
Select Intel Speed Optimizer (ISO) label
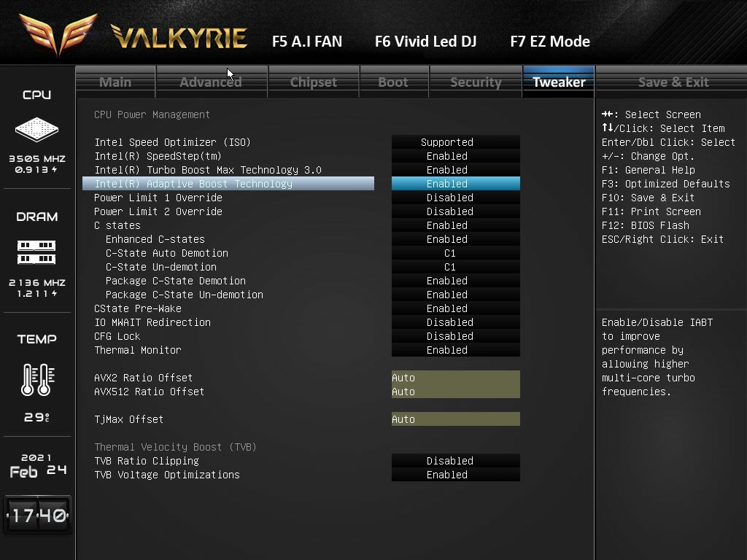[172, 142]
